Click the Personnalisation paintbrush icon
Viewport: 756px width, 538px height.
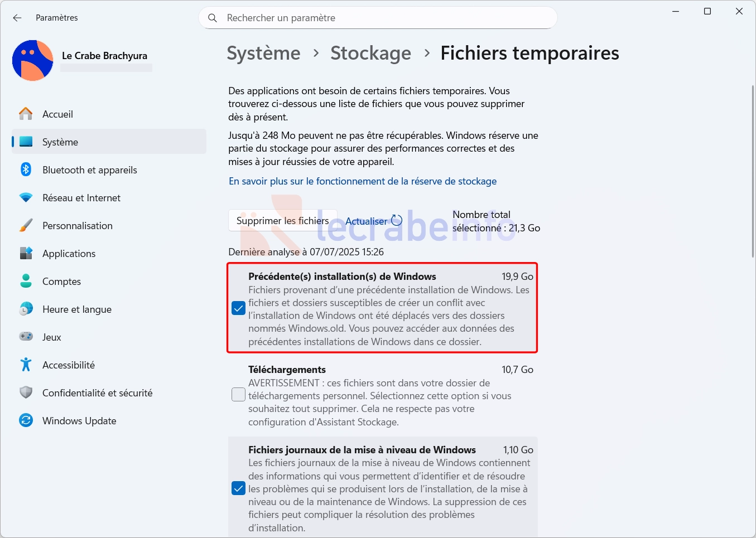click(26, 225)
